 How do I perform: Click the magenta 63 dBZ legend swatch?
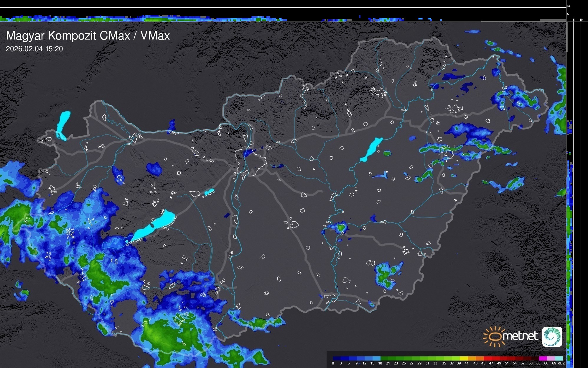543,358
